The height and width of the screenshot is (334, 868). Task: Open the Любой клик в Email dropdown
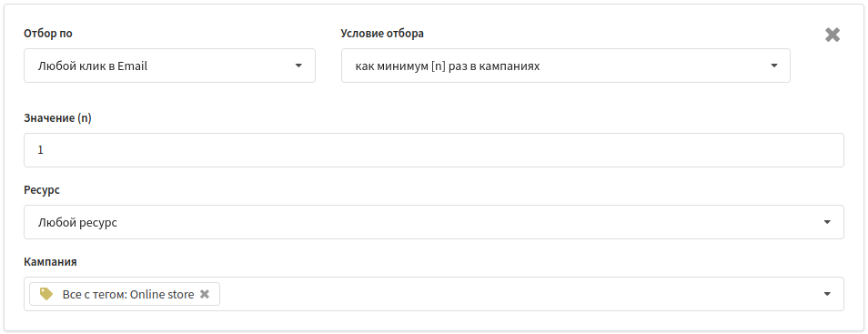pos(169,66)
